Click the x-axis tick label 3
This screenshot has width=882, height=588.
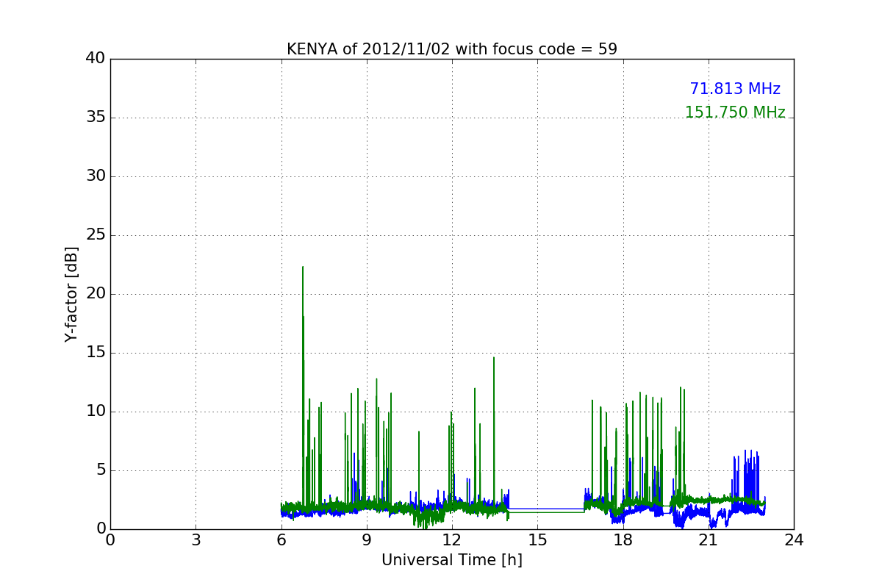pos(196,540)
